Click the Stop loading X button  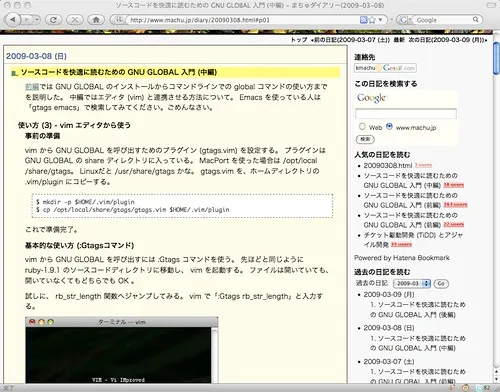[74, 20]
